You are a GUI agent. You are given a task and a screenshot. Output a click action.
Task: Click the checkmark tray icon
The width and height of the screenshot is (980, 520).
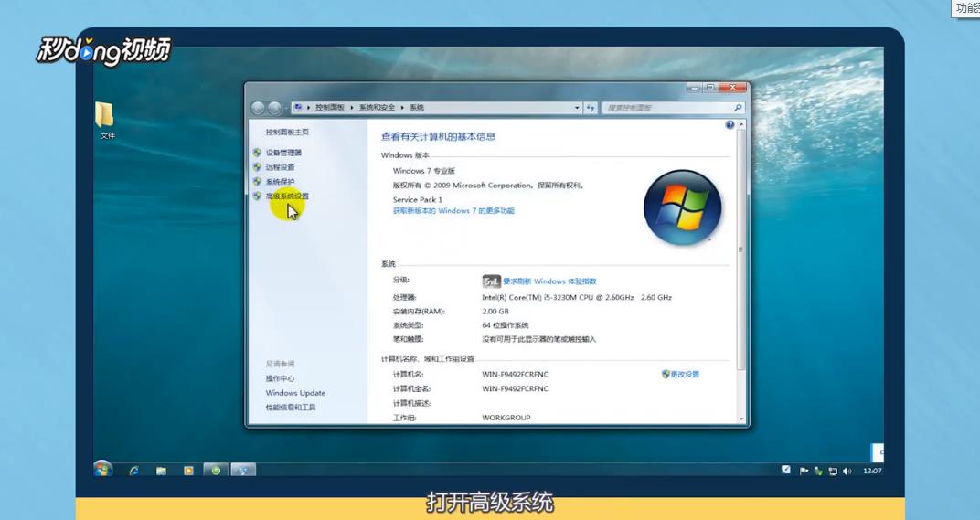pos(785,470)
